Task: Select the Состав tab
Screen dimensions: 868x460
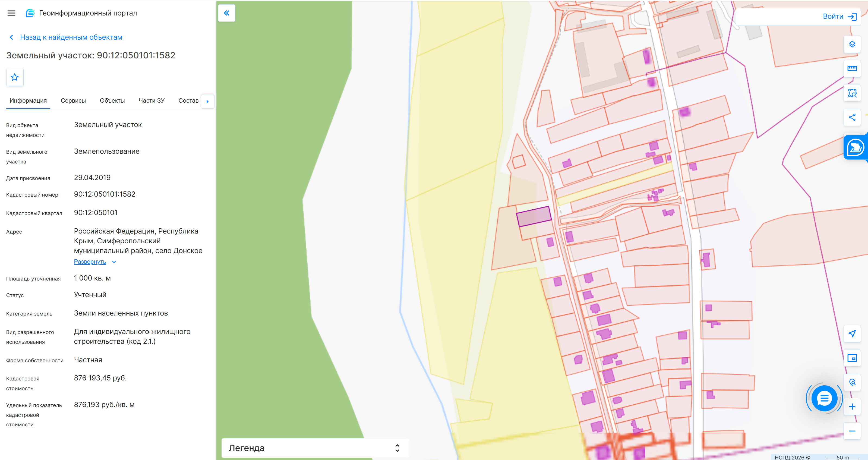Action: (x=188, y=101)
